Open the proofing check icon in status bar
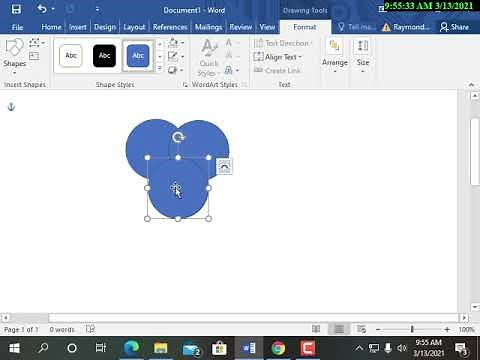The height and width of the screenshot is (360, 480). (90, 329)
